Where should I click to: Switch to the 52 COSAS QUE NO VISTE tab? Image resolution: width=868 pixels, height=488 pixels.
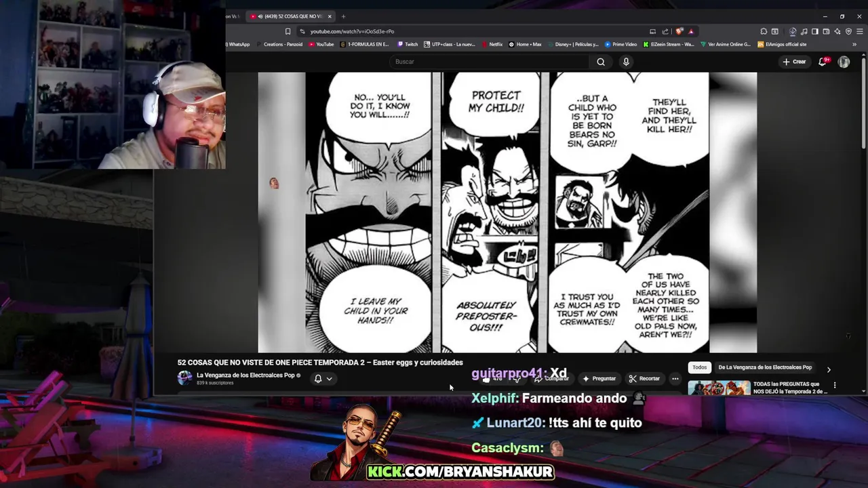tap(289, 16)
